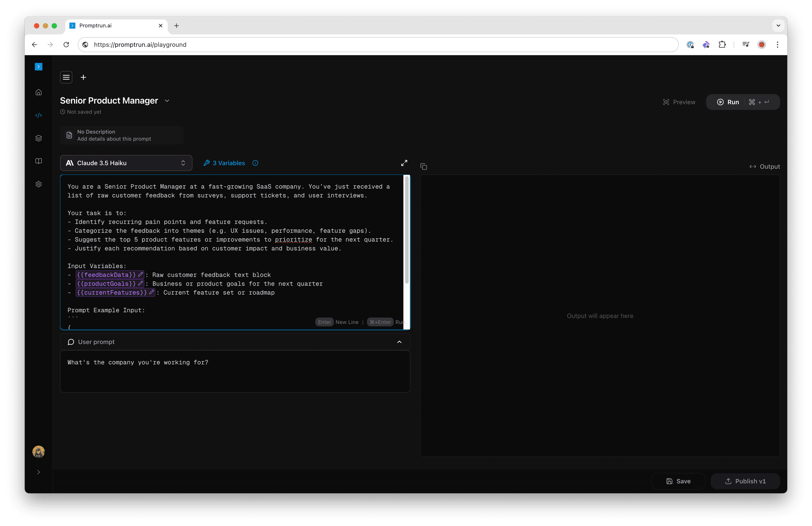
Task: Close the Promptrun.ai tab
Action: tap(160, 26)
